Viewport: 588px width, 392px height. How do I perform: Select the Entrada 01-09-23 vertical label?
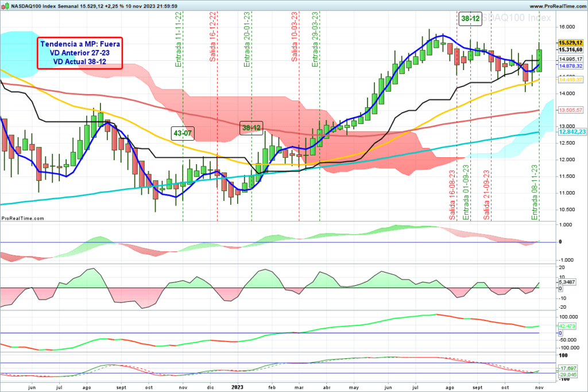pyautogui.click(x=466, y=192)
